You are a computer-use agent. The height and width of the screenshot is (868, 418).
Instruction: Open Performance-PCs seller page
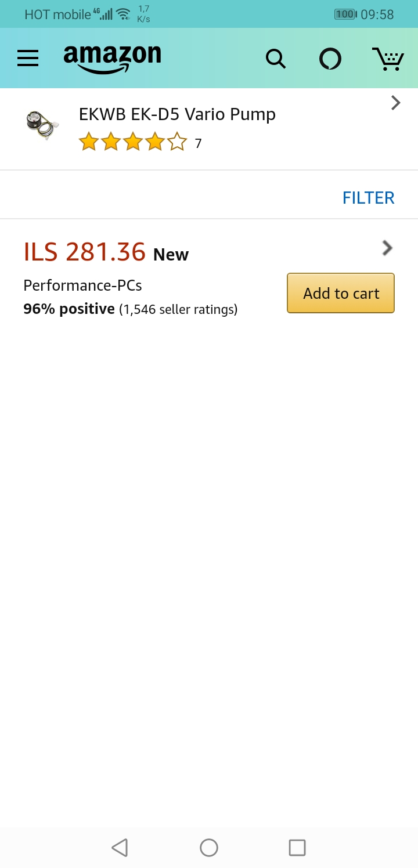(82, 285)
